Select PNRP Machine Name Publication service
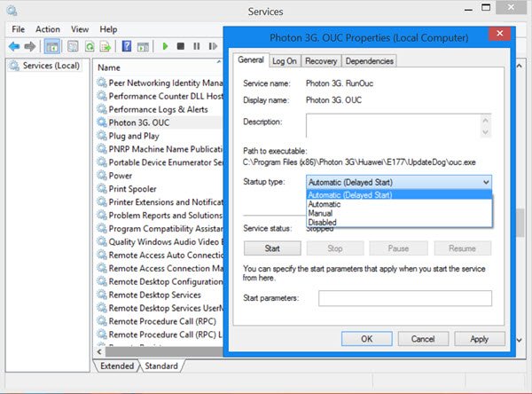 160,149
